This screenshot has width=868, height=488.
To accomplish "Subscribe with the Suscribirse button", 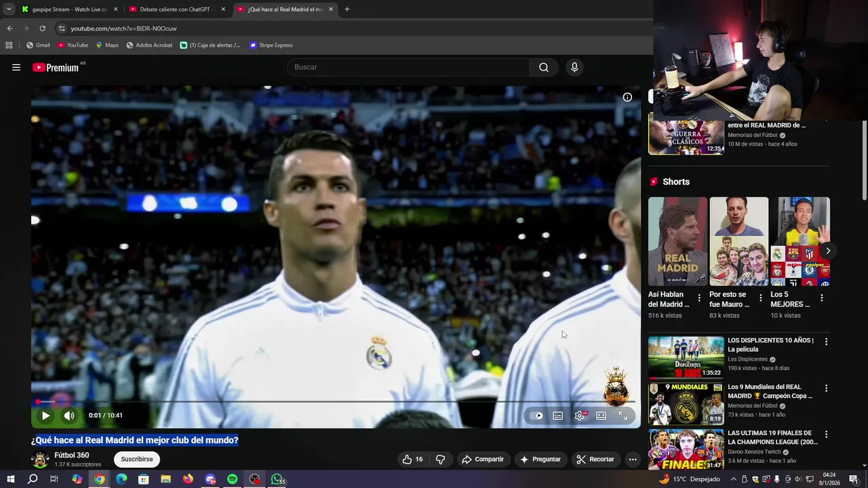I will pyautogui.click(x=137, y=459).
